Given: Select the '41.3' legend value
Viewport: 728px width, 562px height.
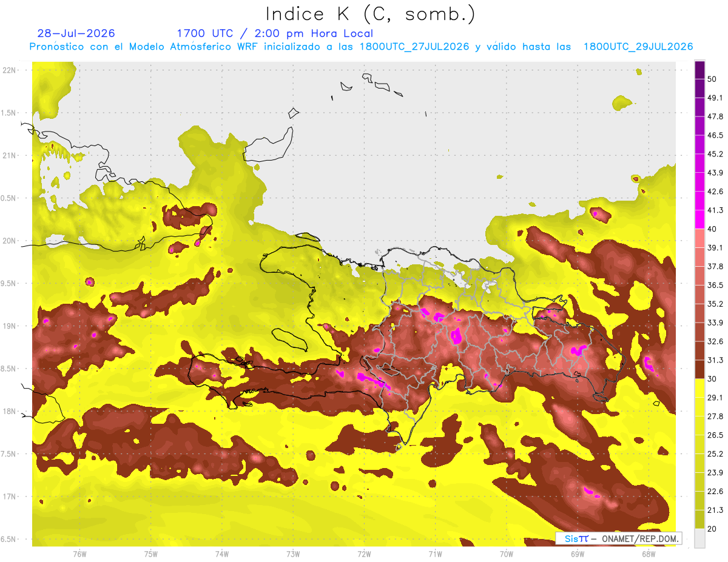Looking at the screenshot, I should (715, 211).
